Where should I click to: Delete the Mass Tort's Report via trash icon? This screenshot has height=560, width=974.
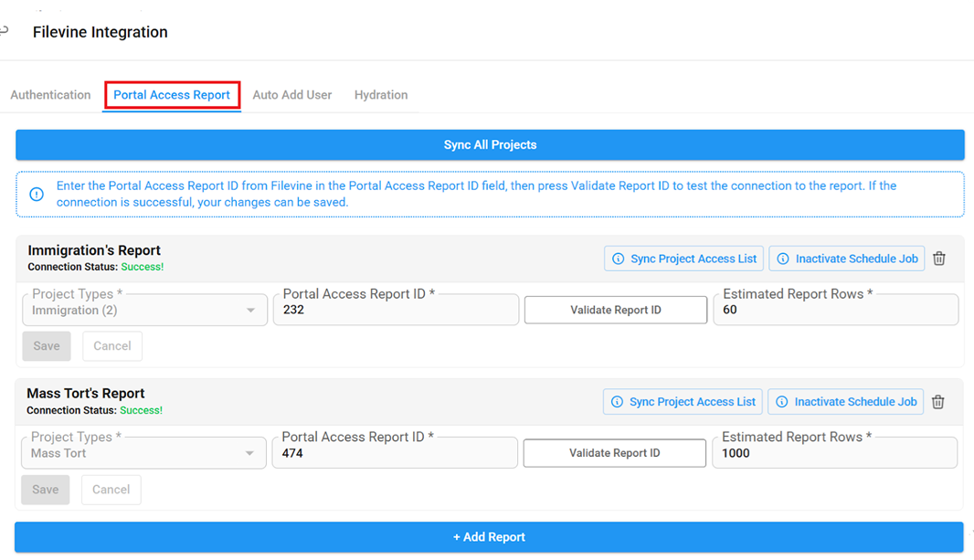pos(938,402)
